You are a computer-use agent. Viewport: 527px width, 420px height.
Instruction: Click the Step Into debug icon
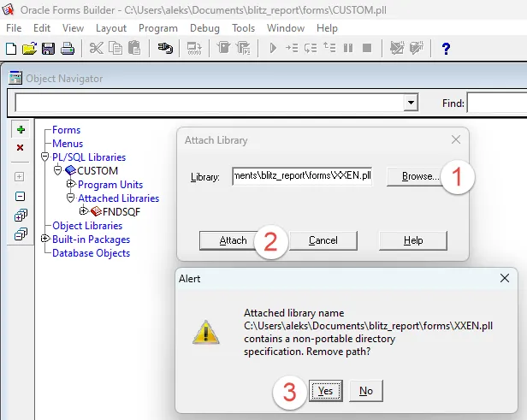point(292,49)
